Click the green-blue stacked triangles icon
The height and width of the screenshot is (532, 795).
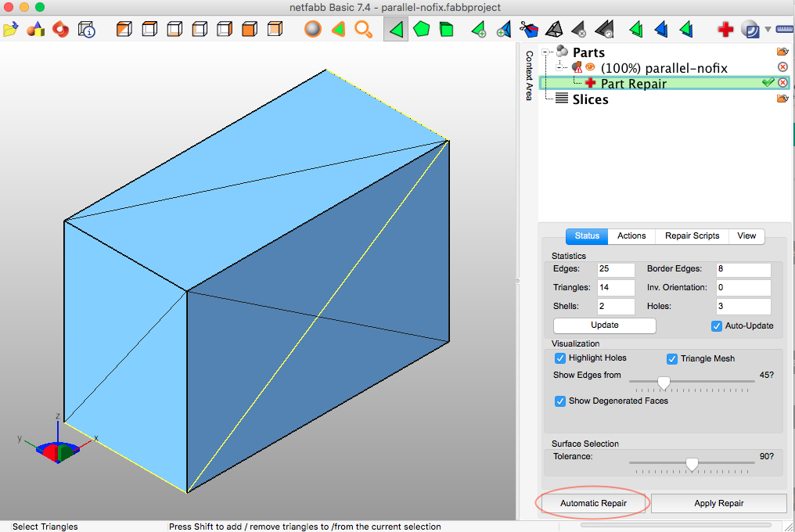[x=686, y=30]
